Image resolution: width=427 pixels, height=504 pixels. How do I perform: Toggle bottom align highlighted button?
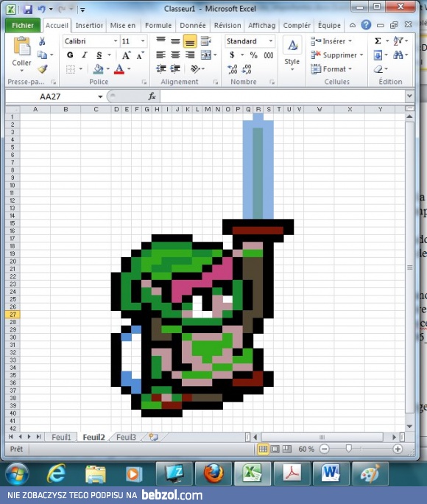pos(190,41)
